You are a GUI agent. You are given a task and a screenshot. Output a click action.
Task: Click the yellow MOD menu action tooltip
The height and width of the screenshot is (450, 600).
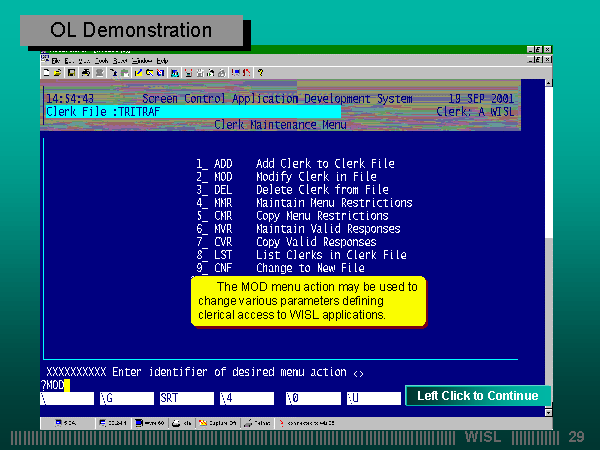click(x=307, y=301)
